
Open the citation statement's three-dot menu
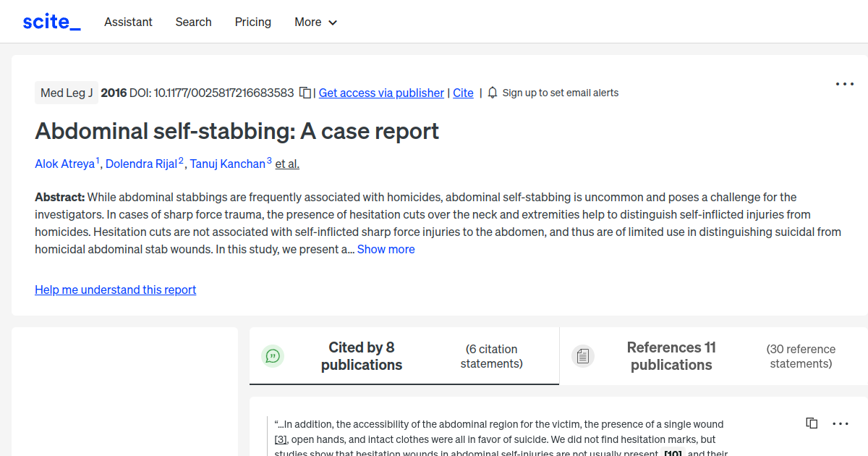(x=841, y=423)
